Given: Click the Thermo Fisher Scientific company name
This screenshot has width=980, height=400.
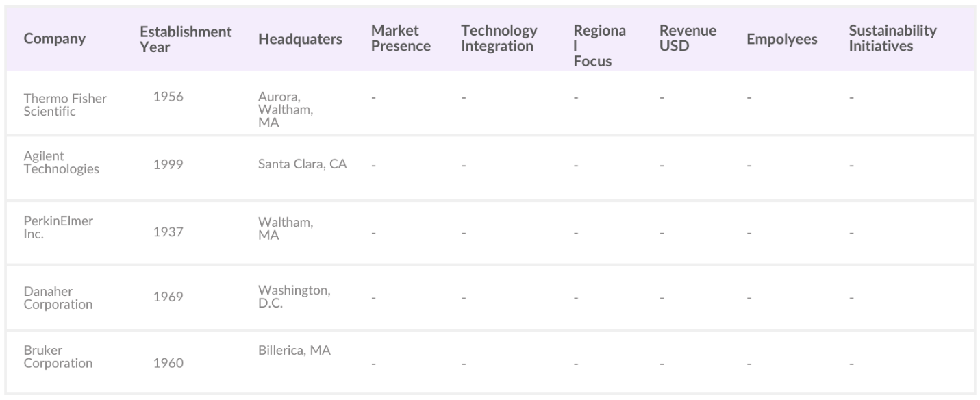Looking at the screenshot, I should 65,105.
